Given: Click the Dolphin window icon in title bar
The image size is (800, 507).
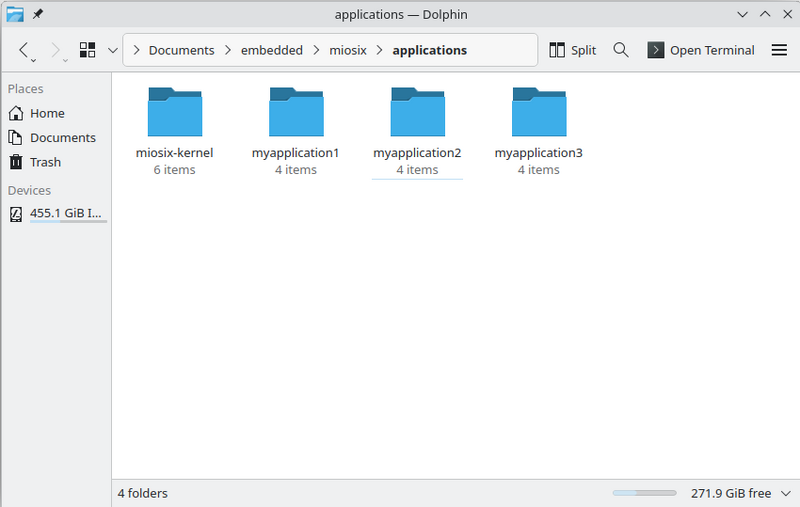Looking at the screenshot, I should [x=15, y=14].
